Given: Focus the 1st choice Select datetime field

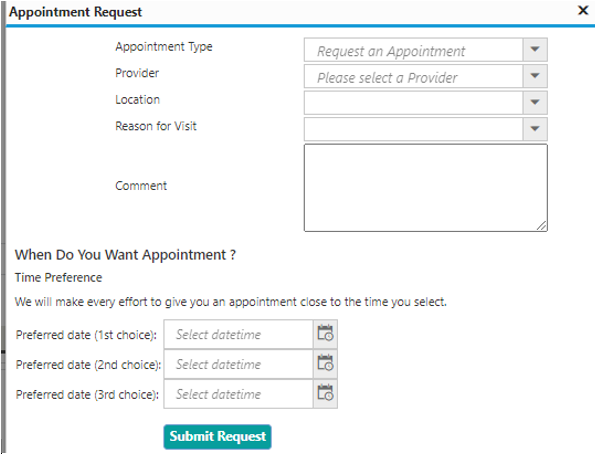Looking at the screenshot, I should pos(238,334).
